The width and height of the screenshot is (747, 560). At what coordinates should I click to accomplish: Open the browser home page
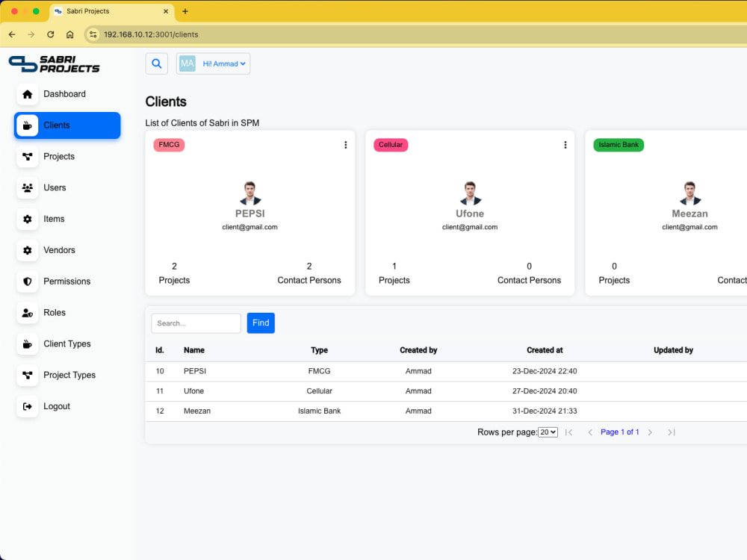point(70,34)
